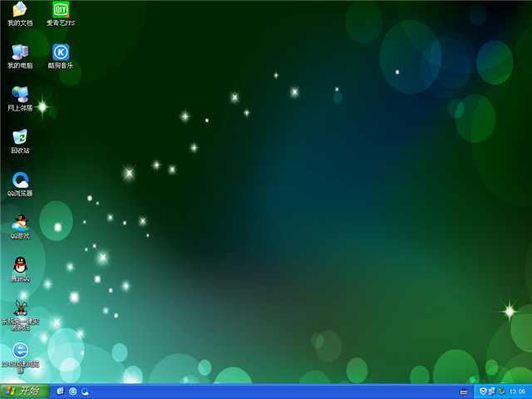Open the 2345加速浏览器 desktop shortcut

[20, 351]
